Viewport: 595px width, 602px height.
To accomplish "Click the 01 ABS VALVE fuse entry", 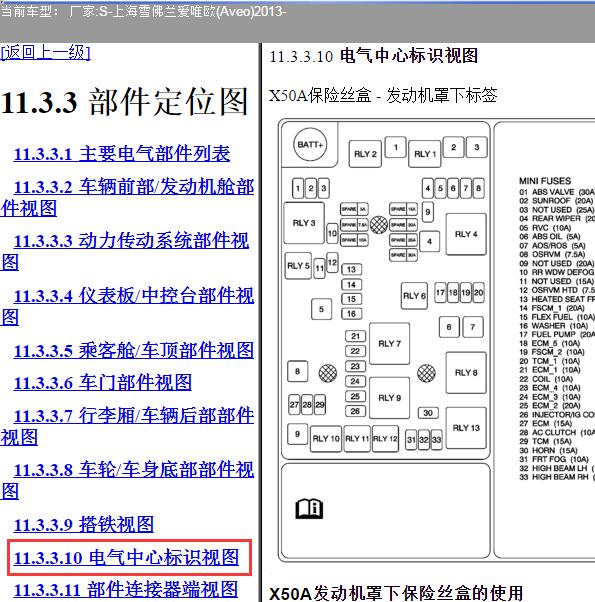I will (x=557, y=192).
